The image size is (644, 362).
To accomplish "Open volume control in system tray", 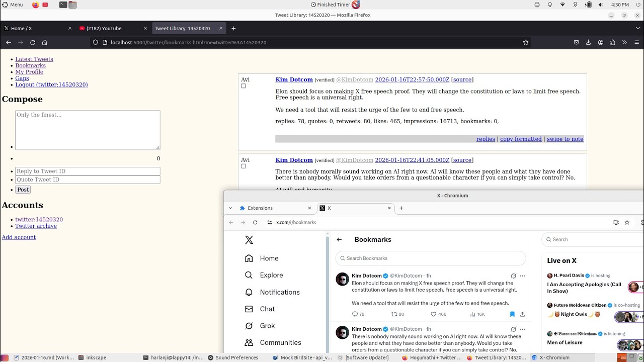I will tap(601, 5).
